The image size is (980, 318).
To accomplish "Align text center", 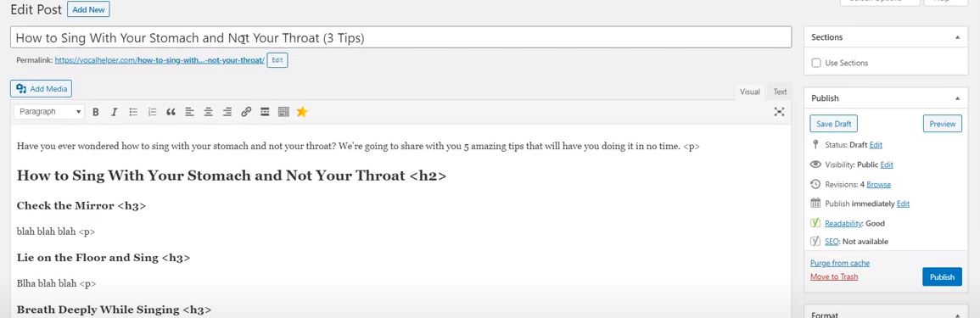I will click(208, 112).
